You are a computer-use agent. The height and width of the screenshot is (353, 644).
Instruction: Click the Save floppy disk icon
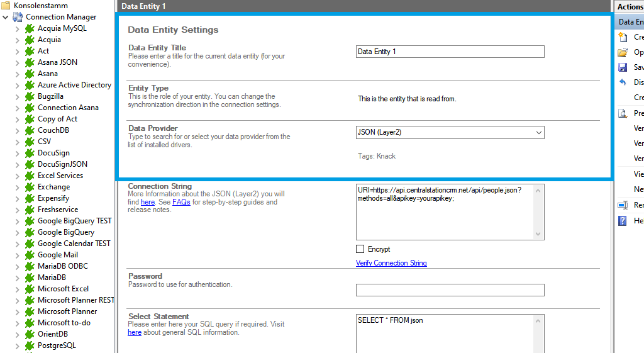tap(623, 67)
